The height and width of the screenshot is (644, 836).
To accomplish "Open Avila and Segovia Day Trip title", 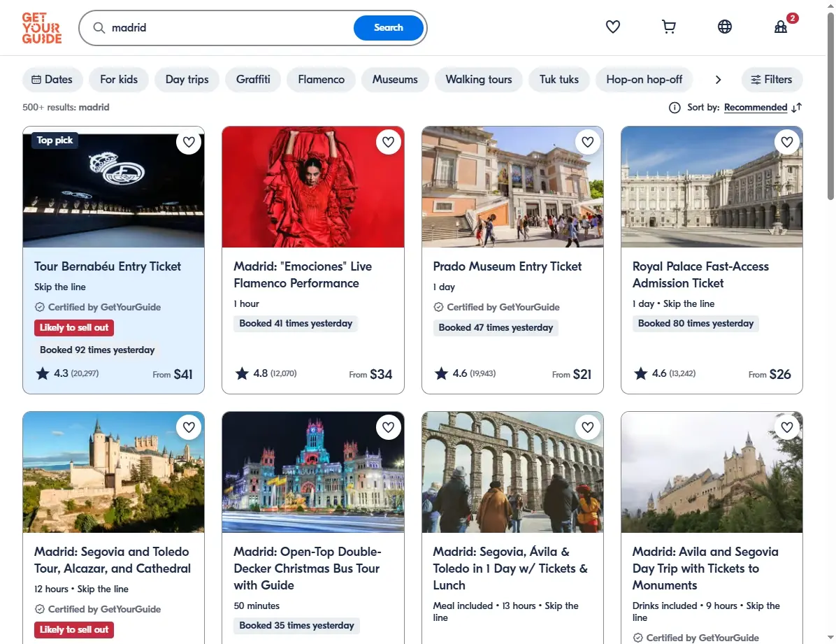I will (705, 568).
